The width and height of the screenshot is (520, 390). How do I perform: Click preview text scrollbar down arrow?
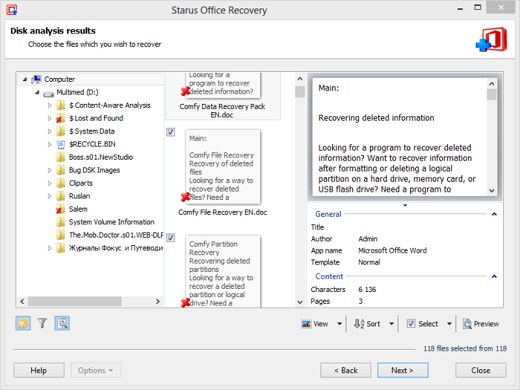491,190
